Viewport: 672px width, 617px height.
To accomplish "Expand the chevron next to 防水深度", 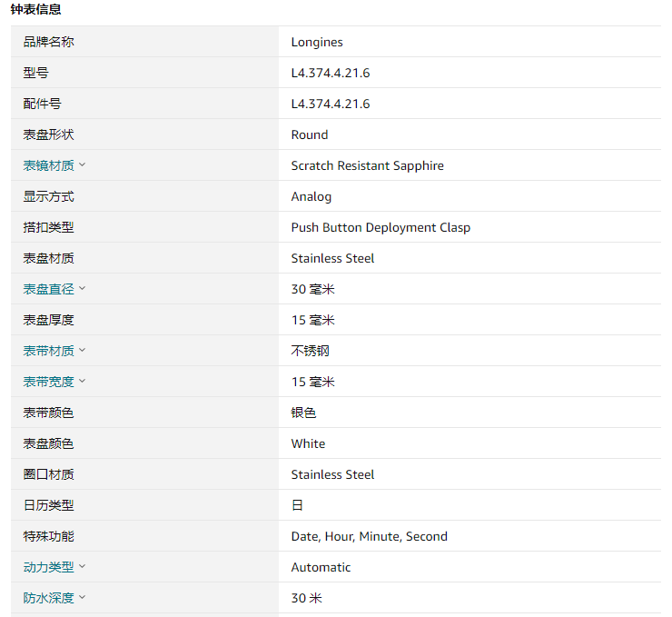I will [x=83, y=597].
